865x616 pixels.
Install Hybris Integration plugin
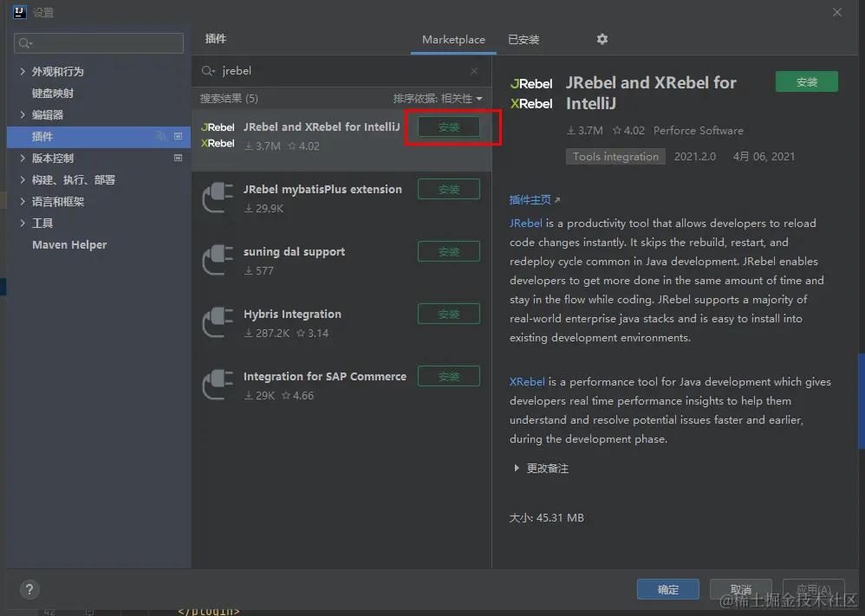[448, 314]
